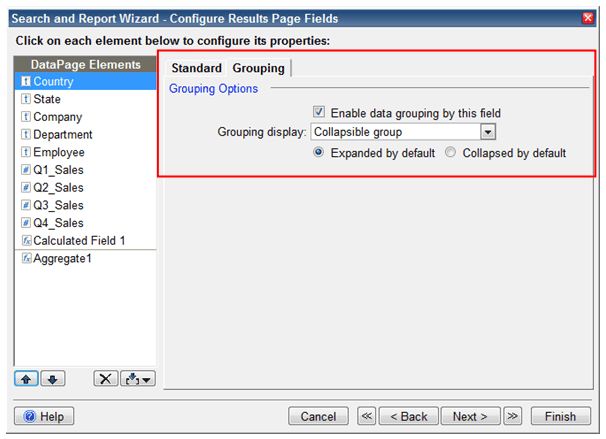The height and width of the screenshot is (439, 606).
Task: Select Collapsed by default radio button
Action: pos(450,152)
